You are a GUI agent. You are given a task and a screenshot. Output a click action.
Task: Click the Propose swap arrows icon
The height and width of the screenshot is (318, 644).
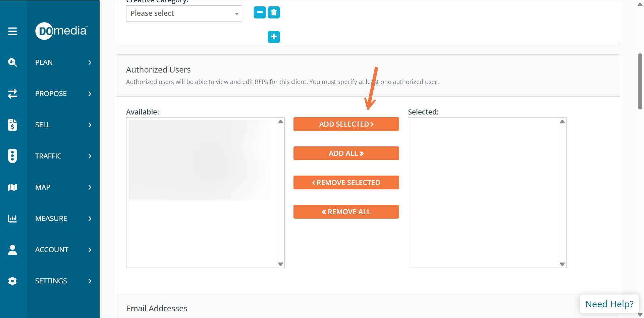(x=12, y=94)
